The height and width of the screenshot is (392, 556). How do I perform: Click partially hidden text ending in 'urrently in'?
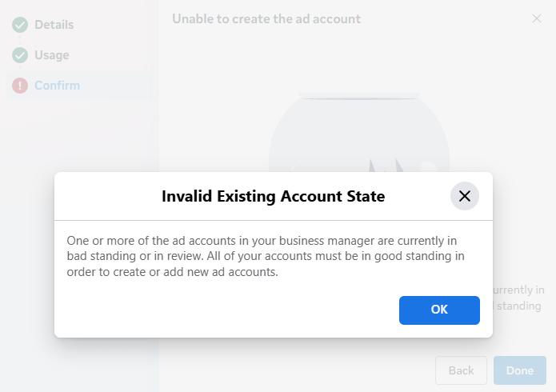[518, 290]
